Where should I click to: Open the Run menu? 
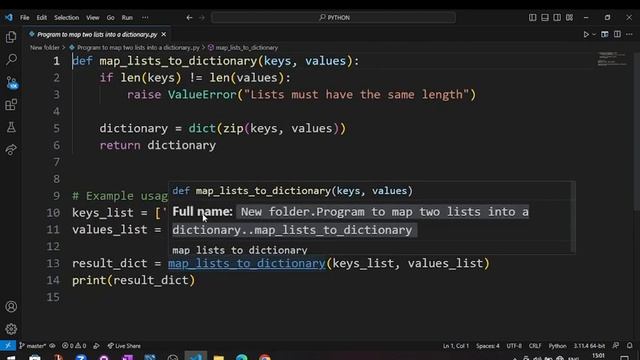[x=127, y=18]
